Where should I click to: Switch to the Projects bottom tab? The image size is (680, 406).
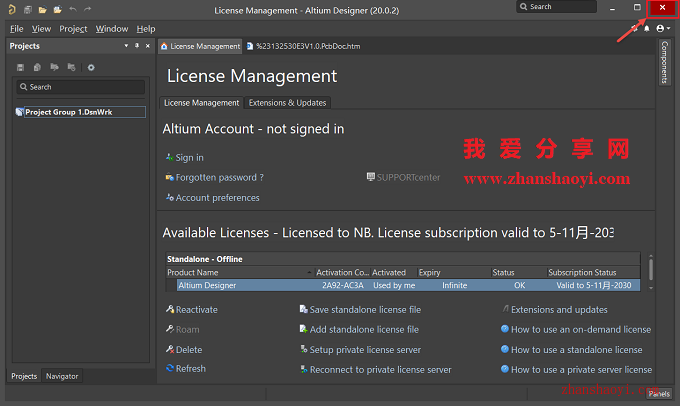coord(24,376)
